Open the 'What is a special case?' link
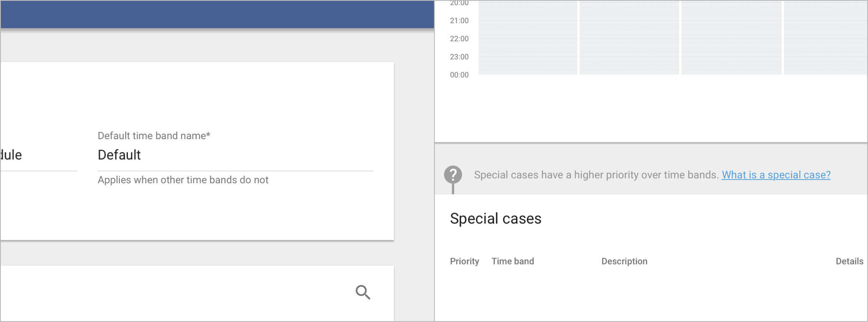This screenshot has height=322, width=868. (x=776, y=175)
